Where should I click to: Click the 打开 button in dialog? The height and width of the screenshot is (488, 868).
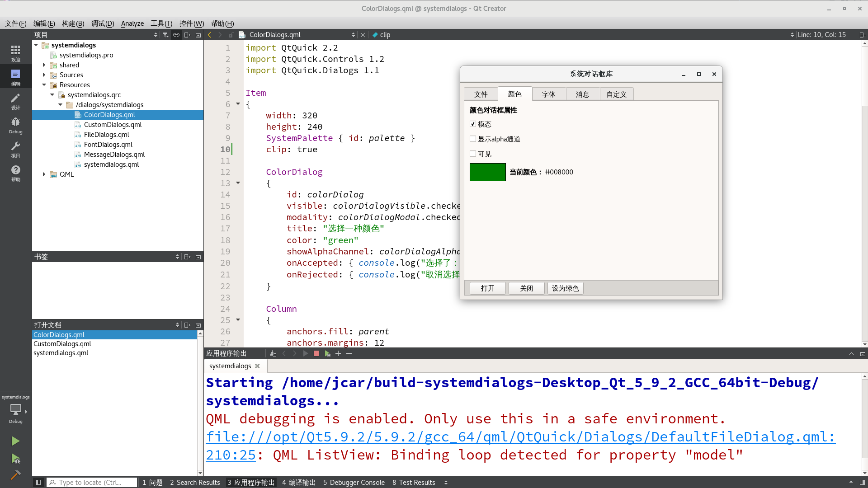(487, 288)
